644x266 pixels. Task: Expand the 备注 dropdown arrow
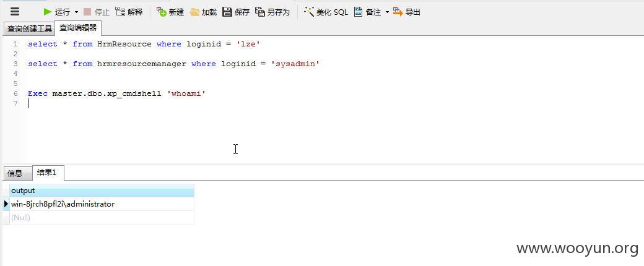387,12
